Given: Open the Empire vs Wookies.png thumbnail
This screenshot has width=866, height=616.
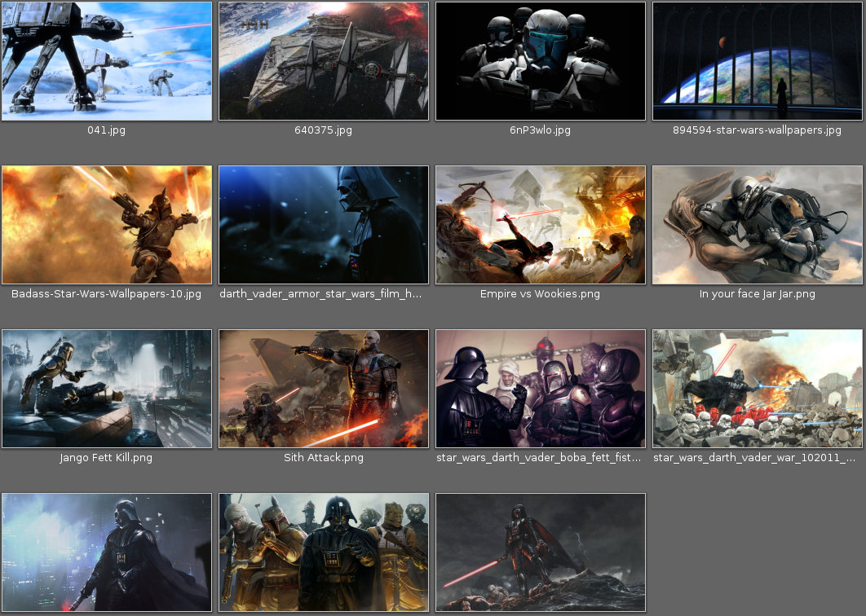Looking at the screenshot, I should (541, 225).
